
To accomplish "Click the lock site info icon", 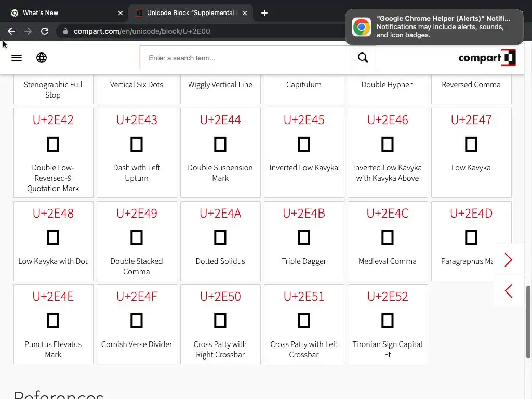I will 65,31.
